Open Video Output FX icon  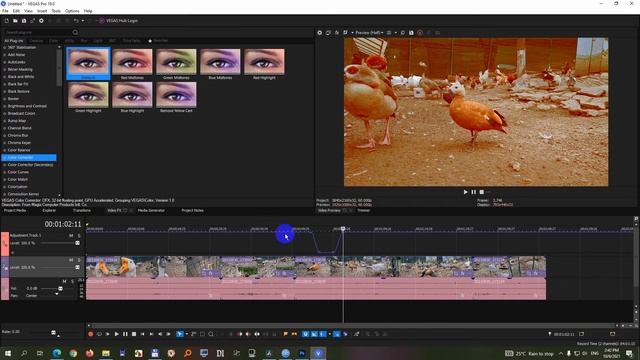click(337, 33)
